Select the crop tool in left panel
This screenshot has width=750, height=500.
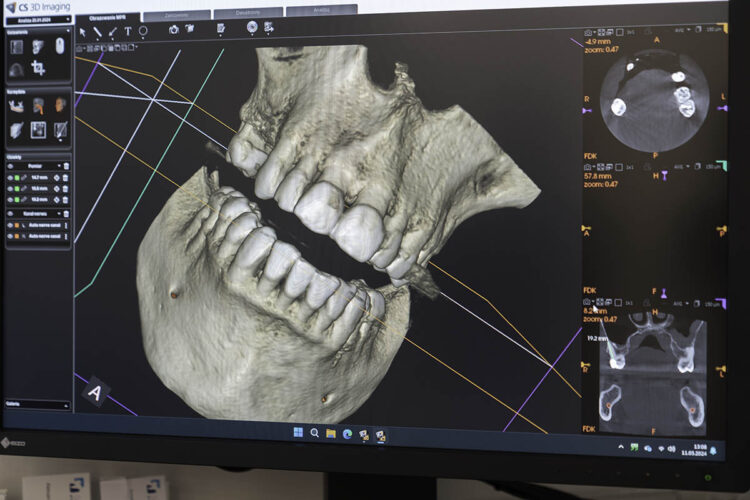point(38,68)
